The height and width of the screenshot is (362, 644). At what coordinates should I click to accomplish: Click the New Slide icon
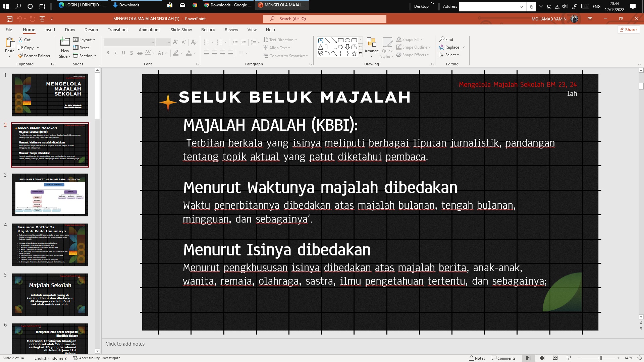[x=65, y=42]
